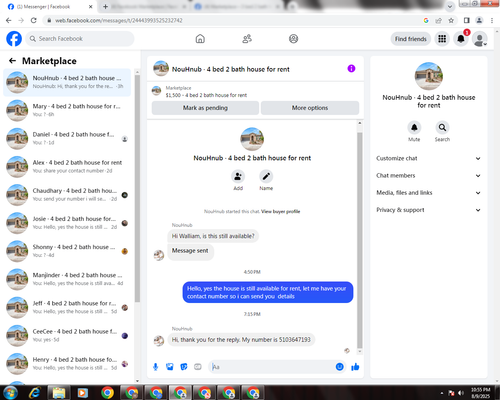The image size is (500, 400).
Task: Open Shonny conversation in list
Action: (67, 251)
